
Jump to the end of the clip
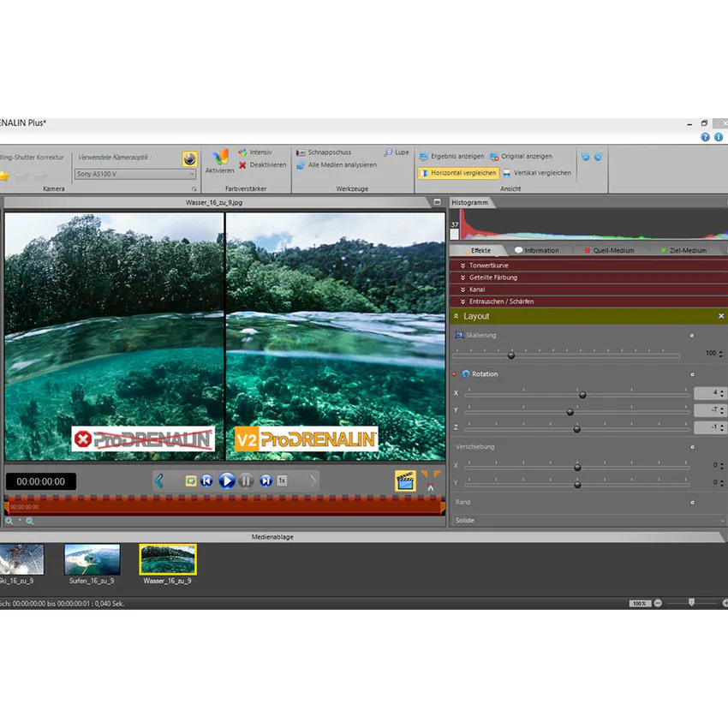tap(266, 480)
